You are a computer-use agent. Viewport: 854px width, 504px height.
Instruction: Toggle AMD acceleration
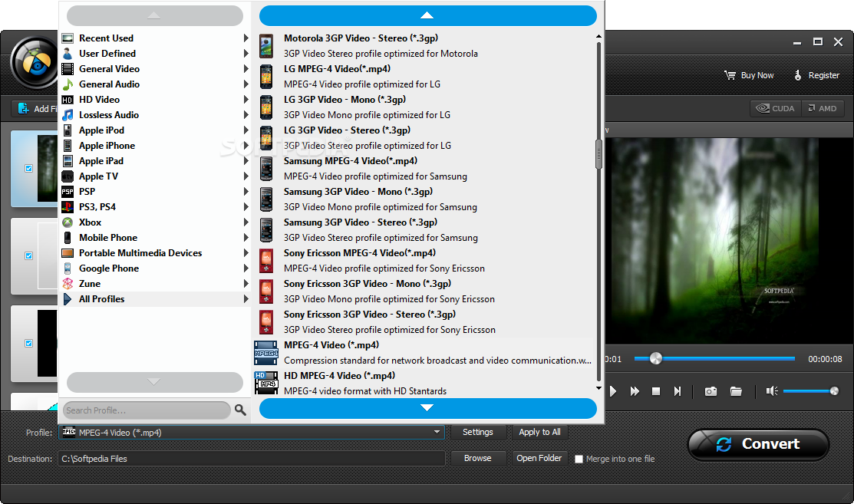tap(822, 108)
